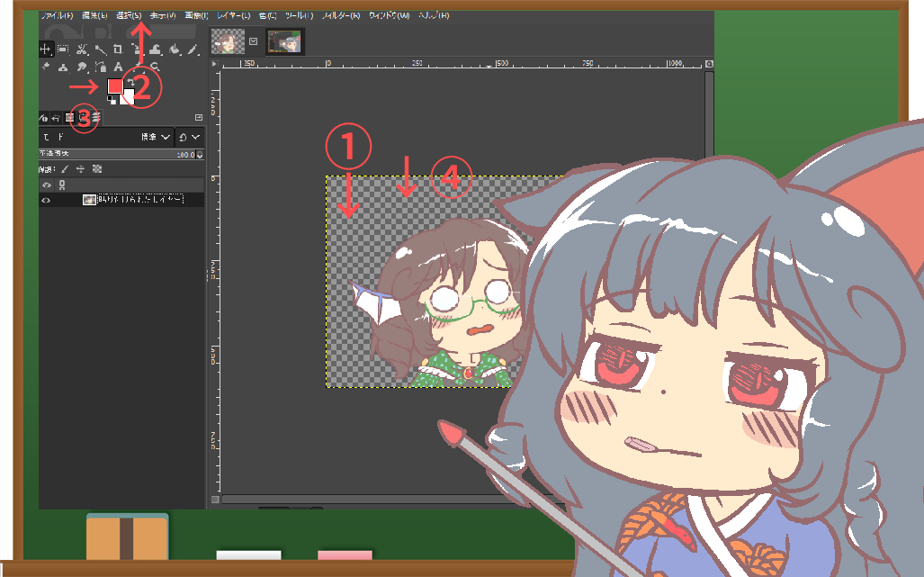Open the 表示(V) menu
This screenshot has width=924, height=577.
pos(163,15)
